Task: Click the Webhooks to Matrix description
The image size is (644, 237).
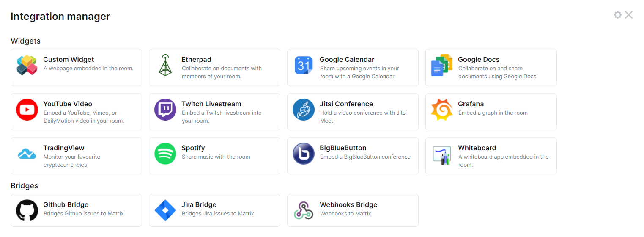Action: point(345,214)
